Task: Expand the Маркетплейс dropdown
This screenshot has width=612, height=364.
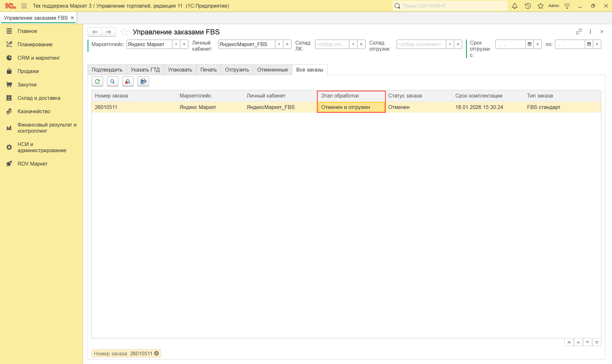Action: pos(176,44)
